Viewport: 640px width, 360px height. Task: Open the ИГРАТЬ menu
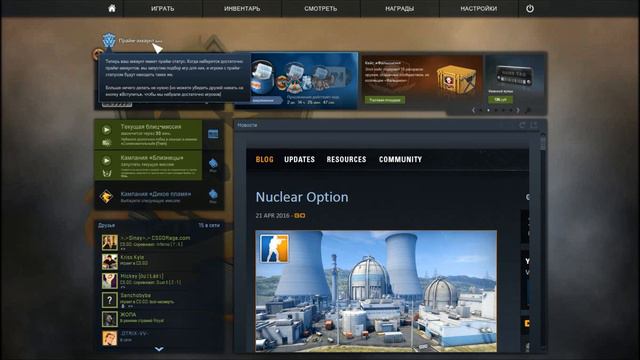162,9
